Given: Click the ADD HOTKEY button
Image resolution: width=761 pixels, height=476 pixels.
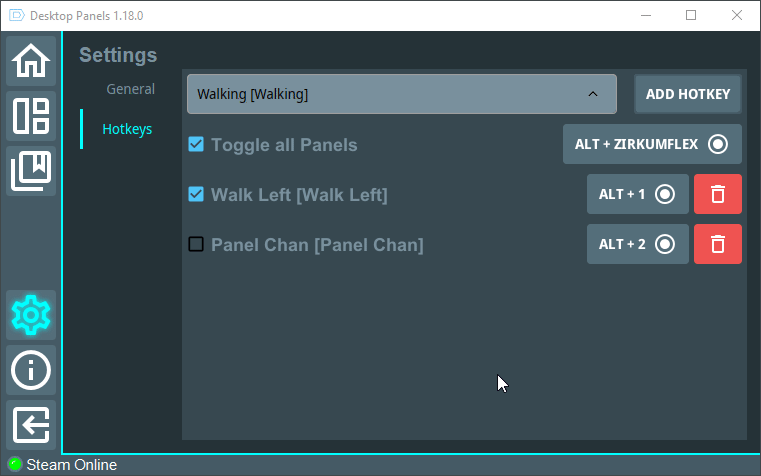Looking at the screenshot, I should coord(688,94).
